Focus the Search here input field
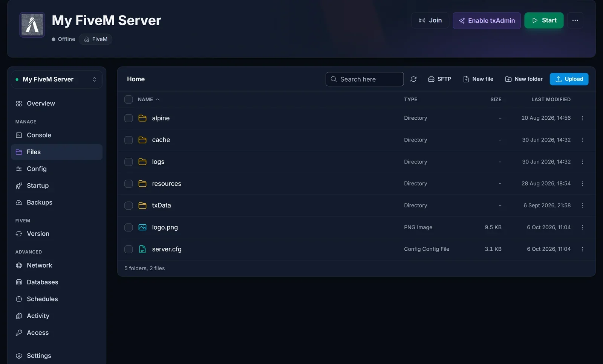 click(x=364, y=79)
